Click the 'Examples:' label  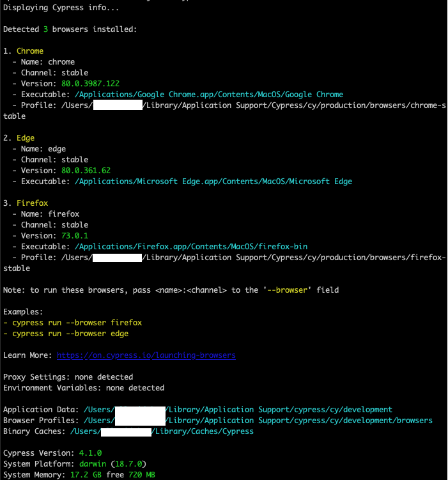23,312
